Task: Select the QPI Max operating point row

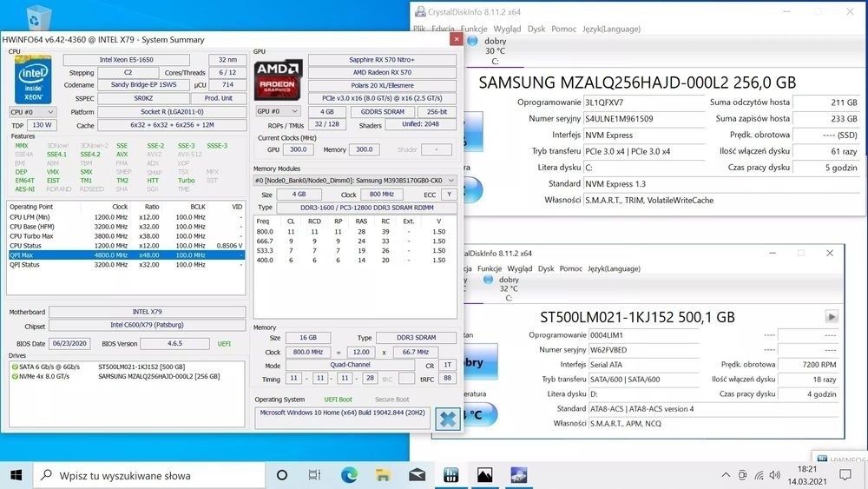Action: click(x=126, y=255)
